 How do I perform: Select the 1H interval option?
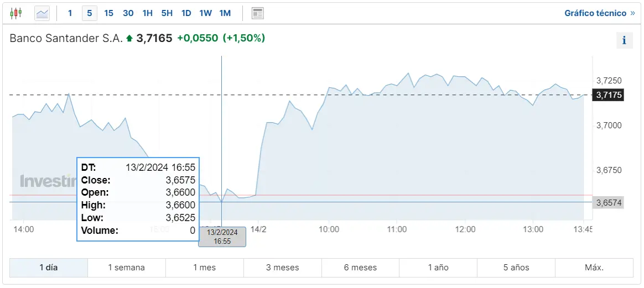point(148,13)
